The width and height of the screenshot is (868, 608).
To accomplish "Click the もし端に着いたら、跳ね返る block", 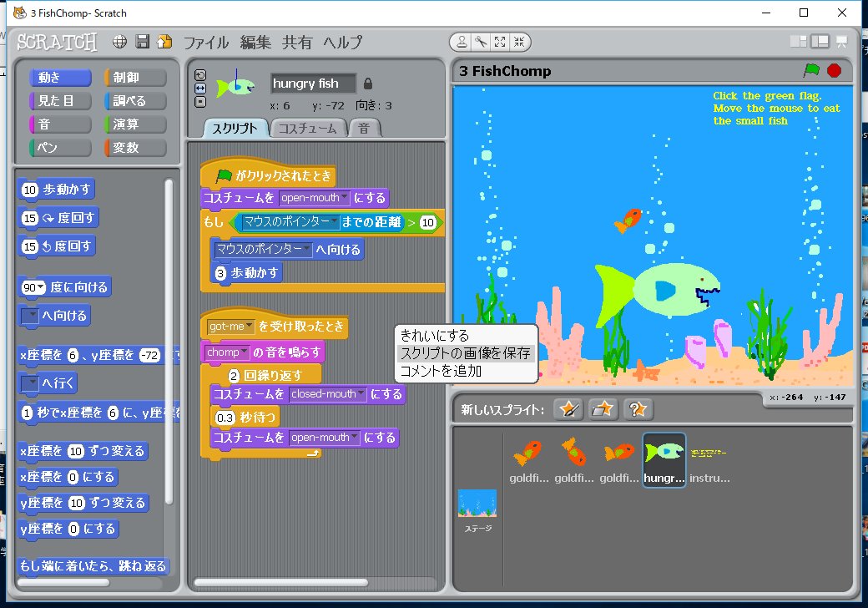I will 93,566.
